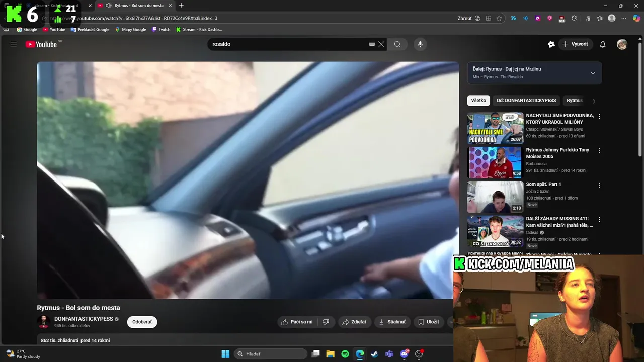Select the Od: DONFANTASTICKYPESS chip
The height and width of the screenshot is (362, 644).
[526, 100]
